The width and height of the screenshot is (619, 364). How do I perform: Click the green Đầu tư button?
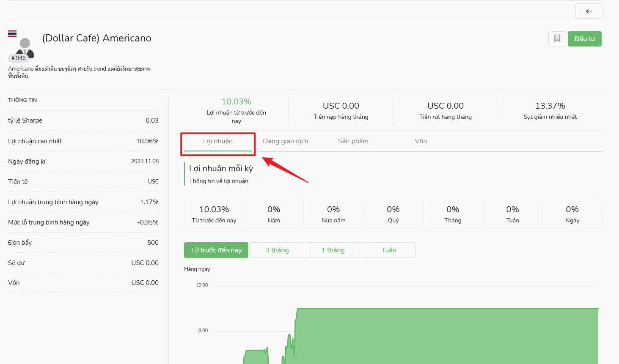(585, 39)
